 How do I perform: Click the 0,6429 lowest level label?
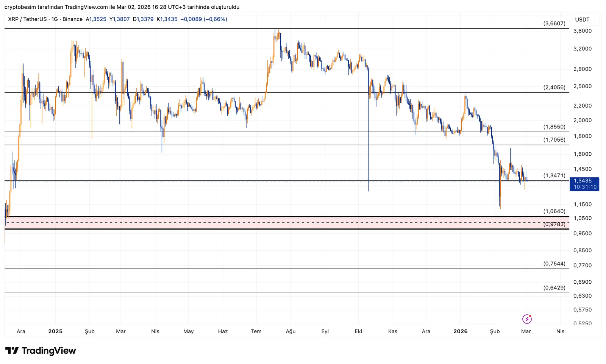click(554, 288)
